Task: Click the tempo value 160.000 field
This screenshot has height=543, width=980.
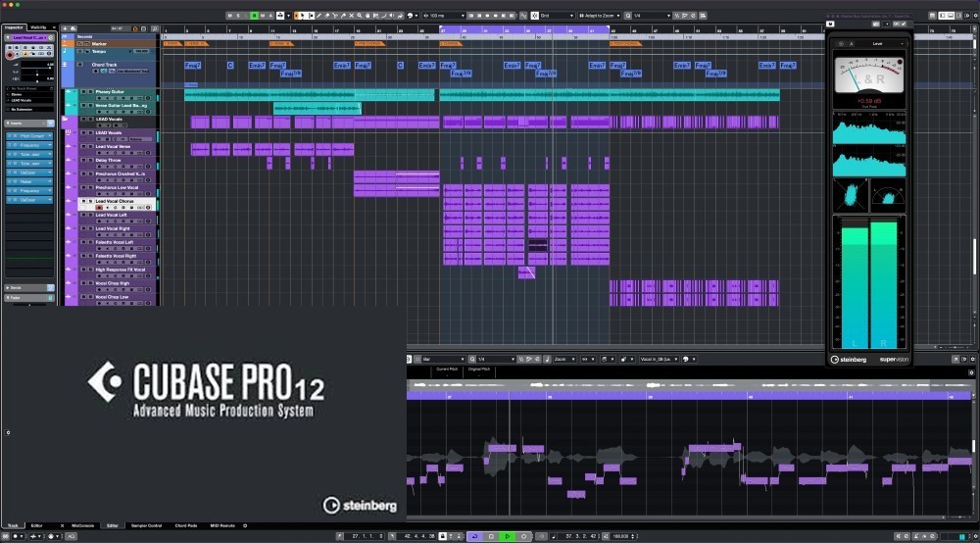Action: (621, 536)
